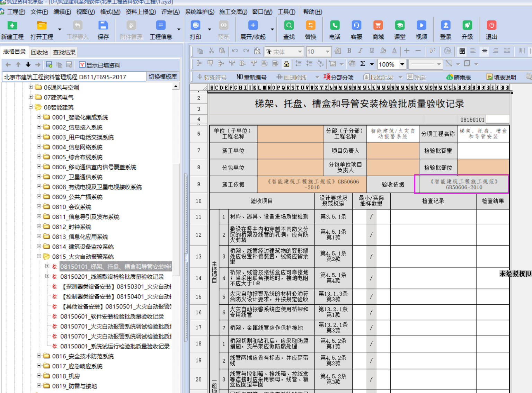The image size is (532, 393).
Task: Open a project with 打开工程 icon
Action: (42, 26)
